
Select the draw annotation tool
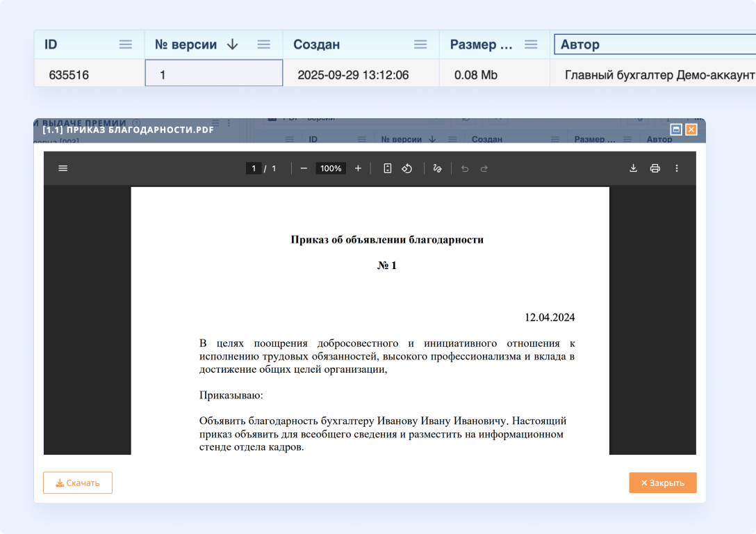coord(437,168)
